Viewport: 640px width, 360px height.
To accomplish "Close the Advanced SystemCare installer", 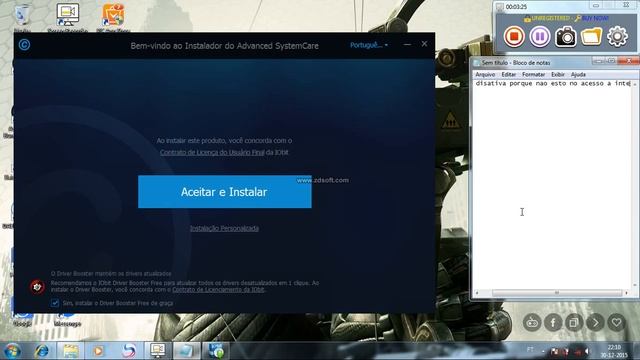I will tap(424, 44).
